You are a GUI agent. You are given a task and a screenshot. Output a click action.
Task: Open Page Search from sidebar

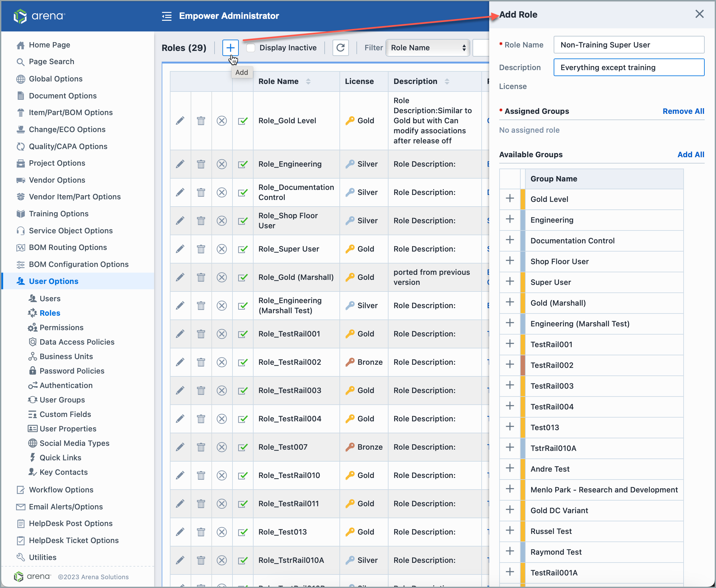click(52, 62)
